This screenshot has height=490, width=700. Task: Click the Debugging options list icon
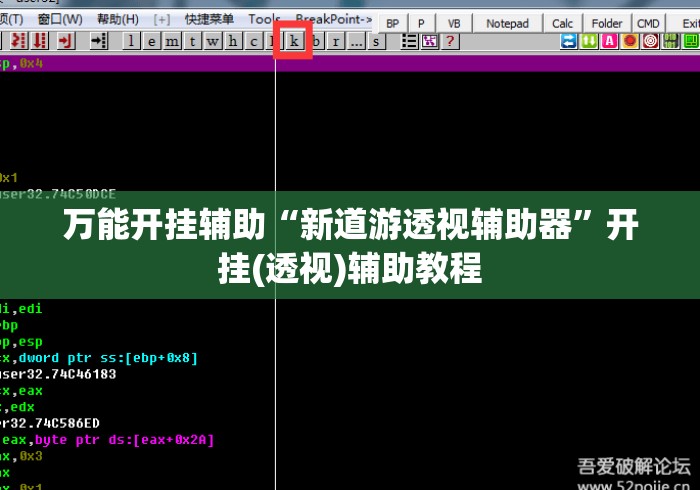coord(409,41)
